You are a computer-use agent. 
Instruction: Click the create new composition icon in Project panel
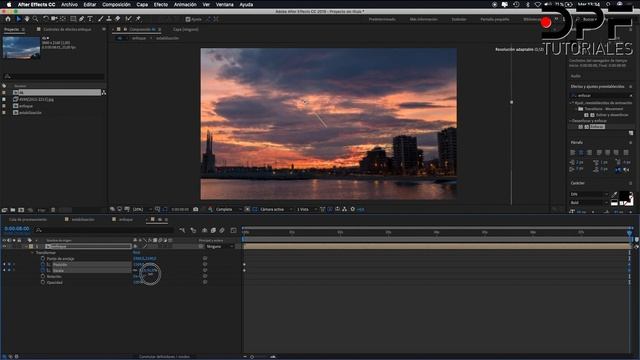coord(21,210)
